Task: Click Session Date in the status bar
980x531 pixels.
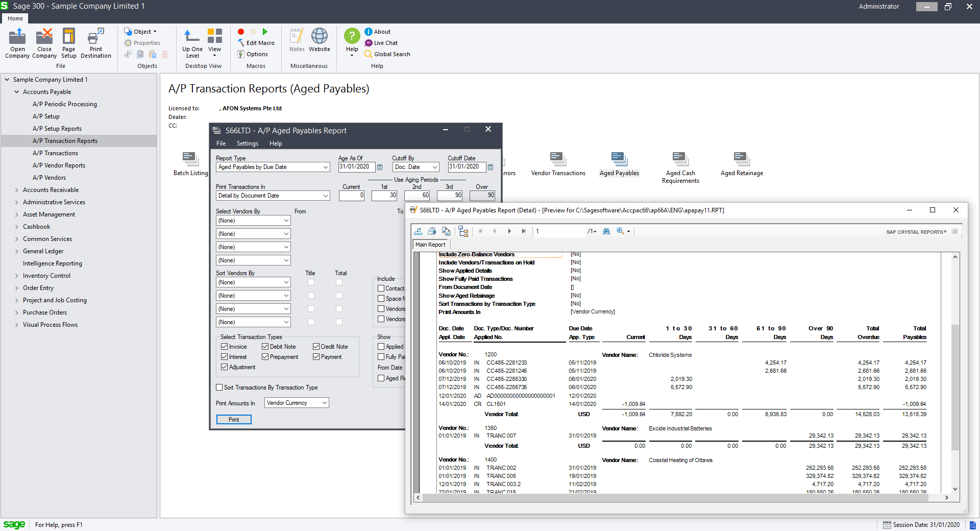Action: tap(922, 525)
